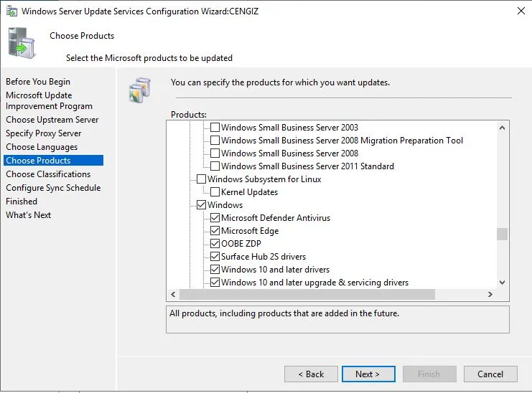This screenshot has width=532, height=393.
Task: Open the Choose Classifications step
Action: coord(48,174)
